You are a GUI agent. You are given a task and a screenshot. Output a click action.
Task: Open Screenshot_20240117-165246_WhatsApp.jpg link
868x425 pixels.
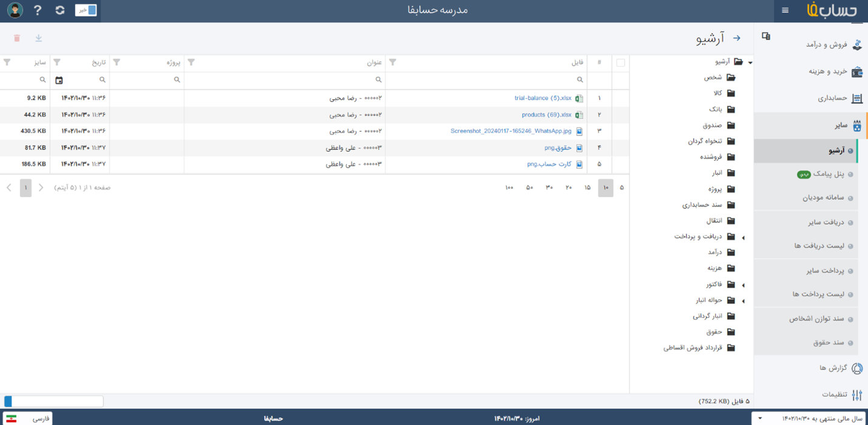coord(511,131)
